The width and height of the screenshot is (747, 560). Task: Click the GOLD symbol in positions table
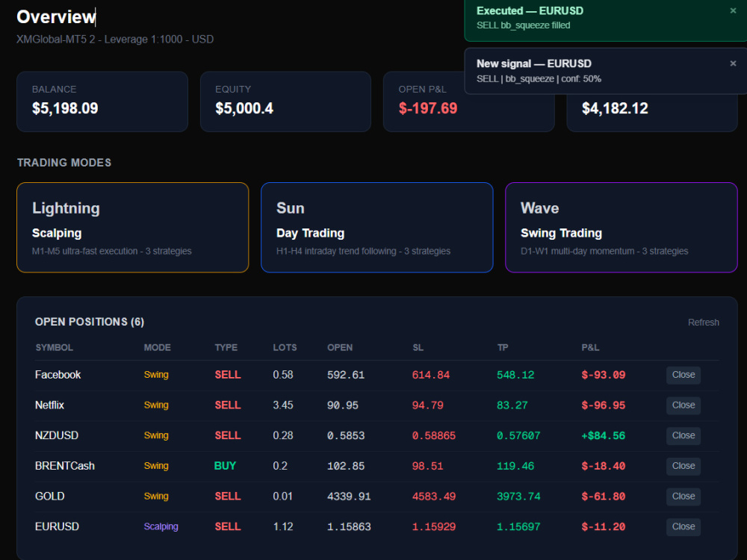click(x=49, y=497)
